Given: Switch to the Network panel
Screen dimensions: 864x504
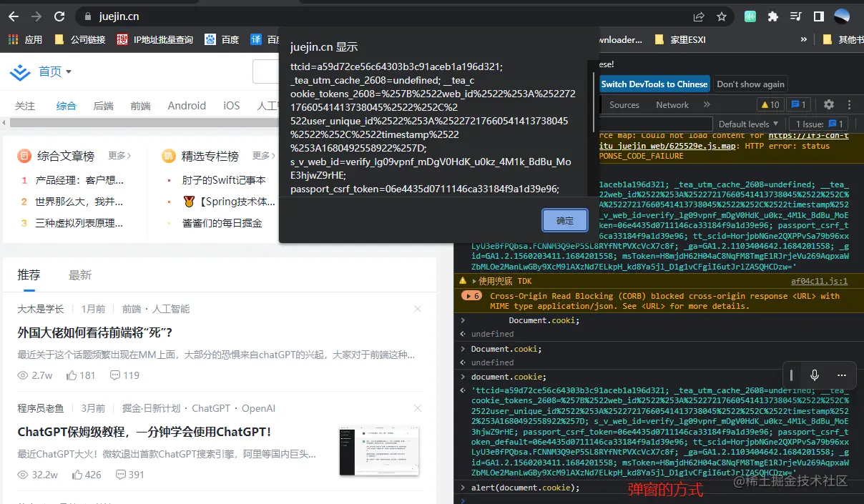Looking at the screenshot, I should [672, 104].
